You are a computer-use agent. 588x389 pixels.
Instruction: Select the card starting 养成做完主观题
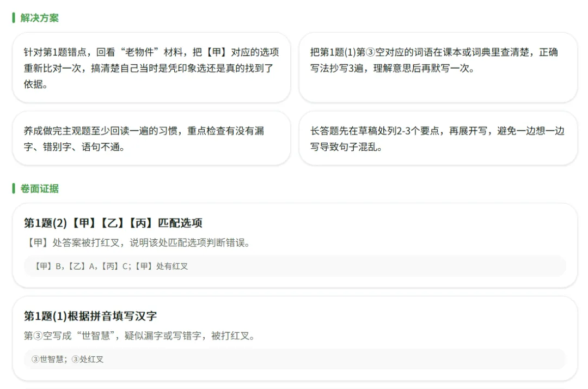tap(151, 138)
